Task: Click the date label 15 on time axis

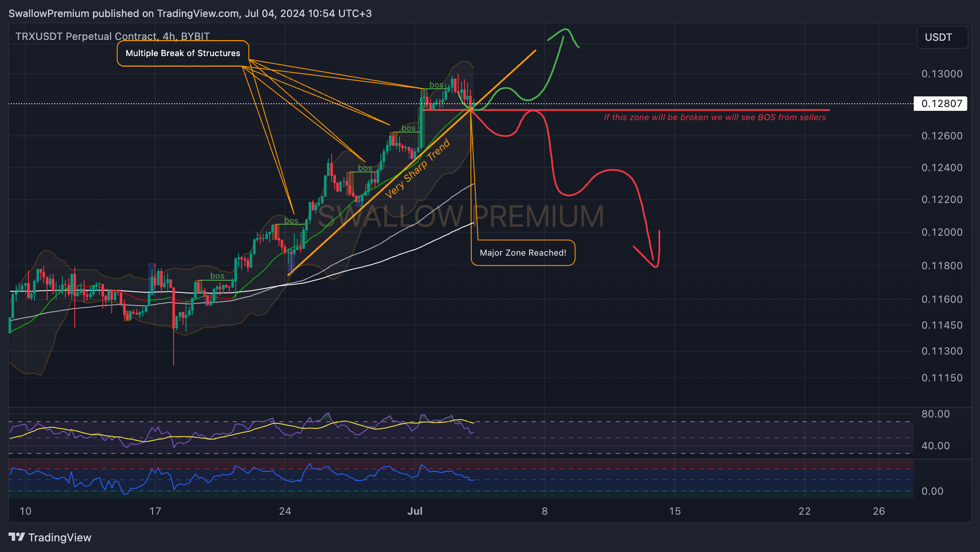Action: click(675, 511)
